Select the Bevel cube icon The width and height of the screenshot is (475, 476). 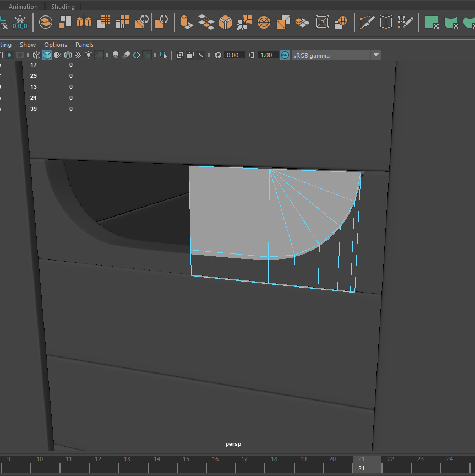[225, 22]
